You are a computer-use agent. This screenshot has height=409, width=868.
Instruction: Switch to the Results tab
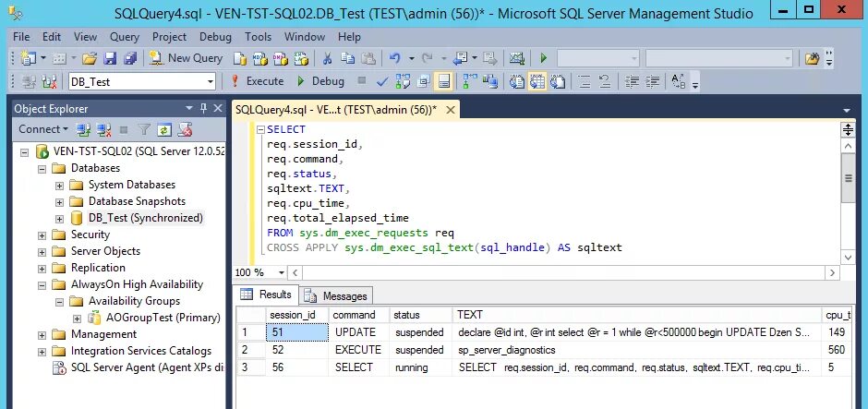pos(266,295)
